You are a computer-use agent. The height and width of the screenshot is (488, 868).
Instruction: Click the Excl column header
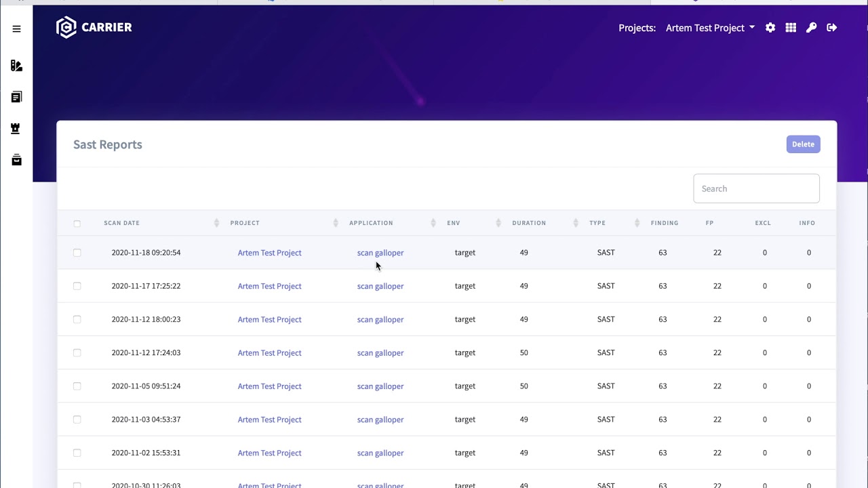pos(763,223)
